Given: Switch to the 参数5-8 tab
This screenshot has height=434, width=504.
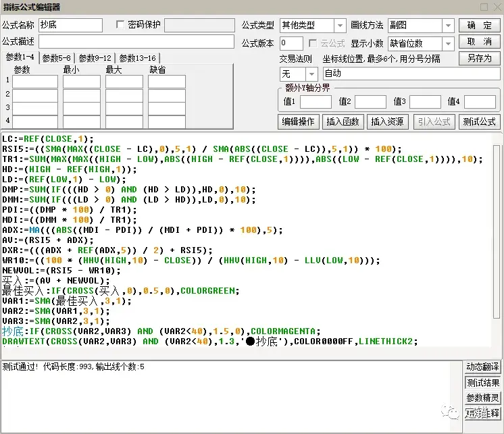Looking at the screenshot, I should [56, 58].
